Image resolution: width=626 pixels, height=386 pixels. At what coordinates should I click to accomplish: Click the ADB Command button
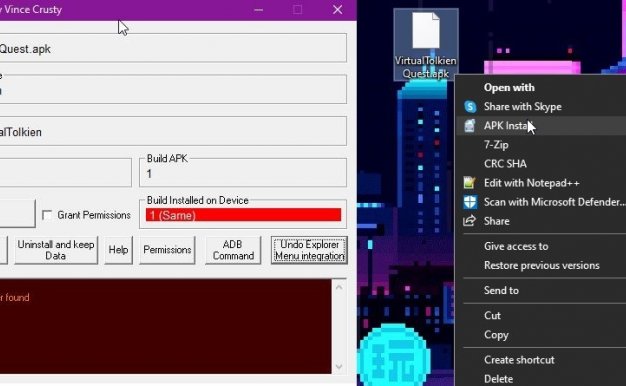pos(233,250)
